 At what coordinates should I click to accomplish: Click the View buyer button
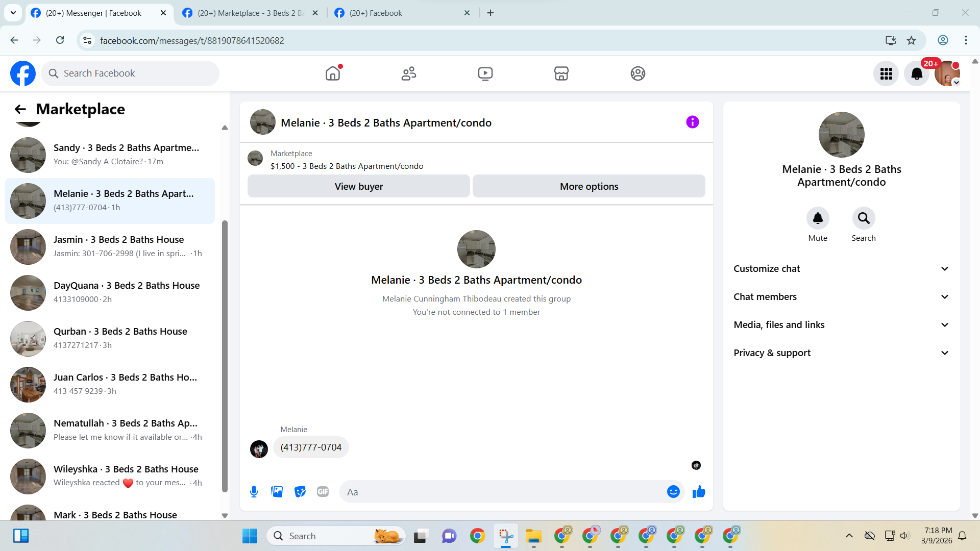pos(358,187)
